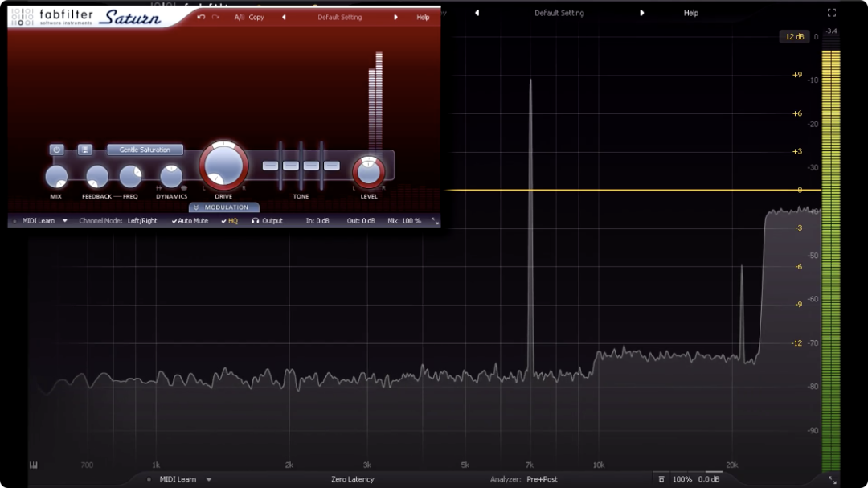Screen dimensions: 868x488
Task: Click Copy in Saturn header
Action: tap(256, 17)
